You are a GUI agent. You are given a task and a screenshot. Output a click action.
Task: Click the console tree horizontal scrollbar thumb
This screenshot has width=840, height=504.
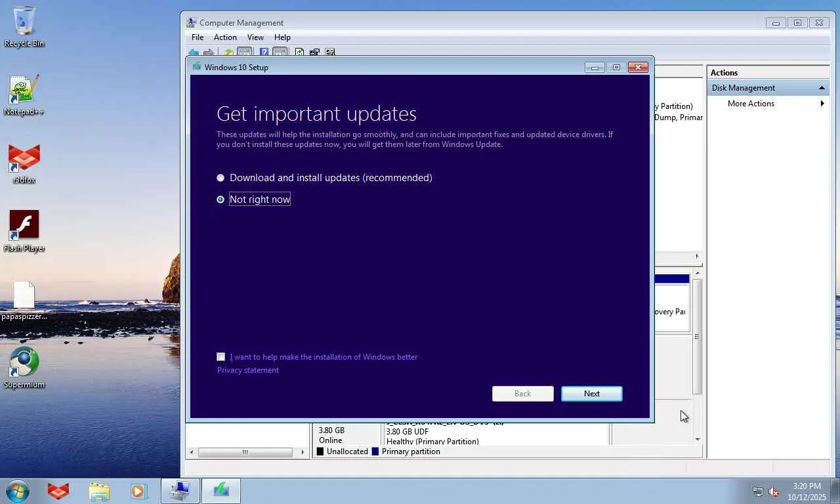(245, 452)
